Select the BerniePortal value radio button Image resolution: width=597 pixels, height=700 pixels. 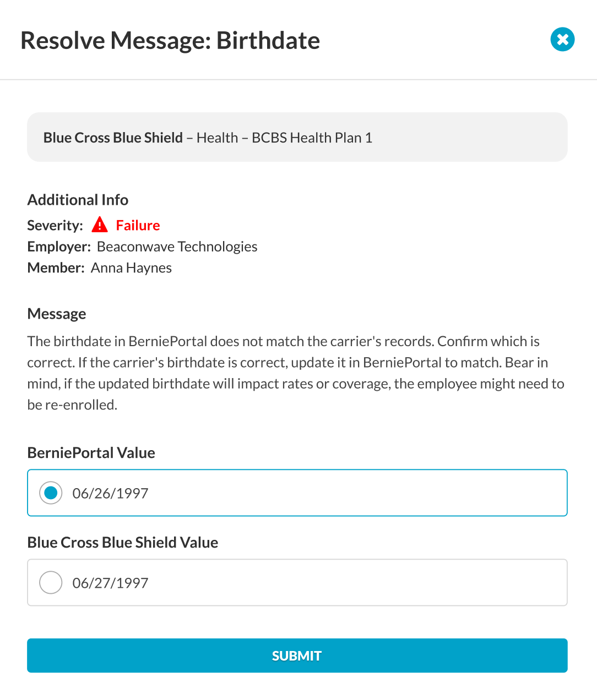pyautogui.click(x=51, y=493)
